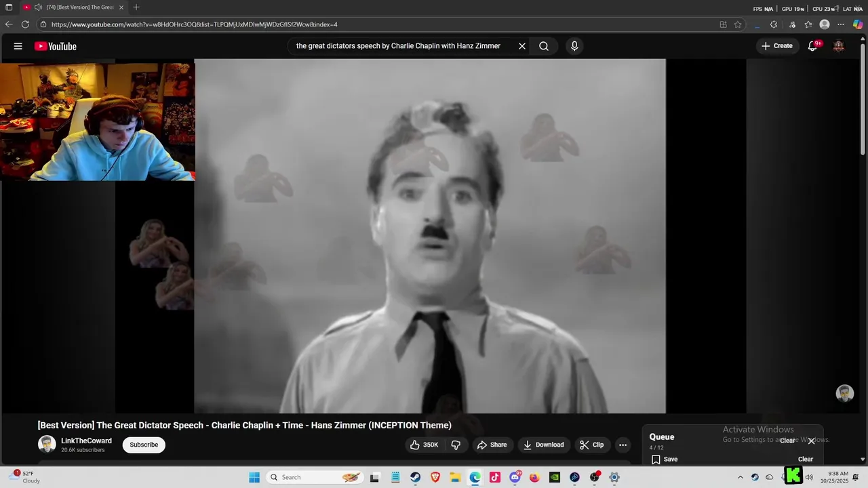Screen dimensions: 868x488
Task: Open TikTok from the taskbar
Action: coord(495,477)
